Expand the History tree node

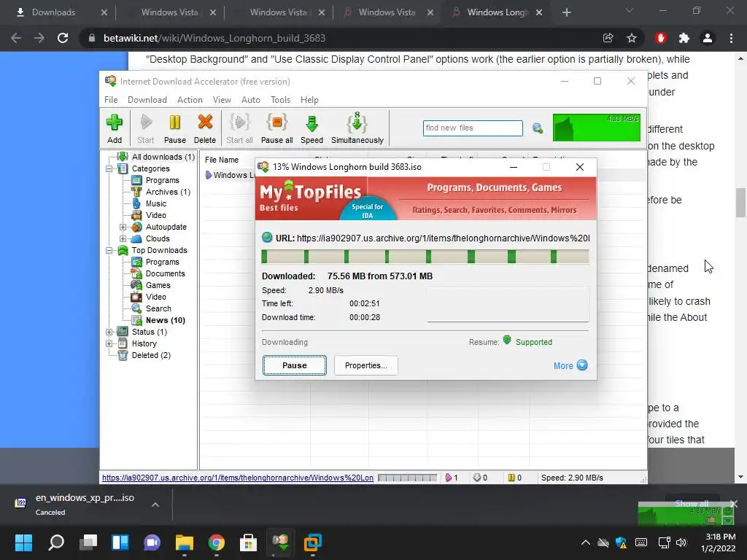(109, 343)
